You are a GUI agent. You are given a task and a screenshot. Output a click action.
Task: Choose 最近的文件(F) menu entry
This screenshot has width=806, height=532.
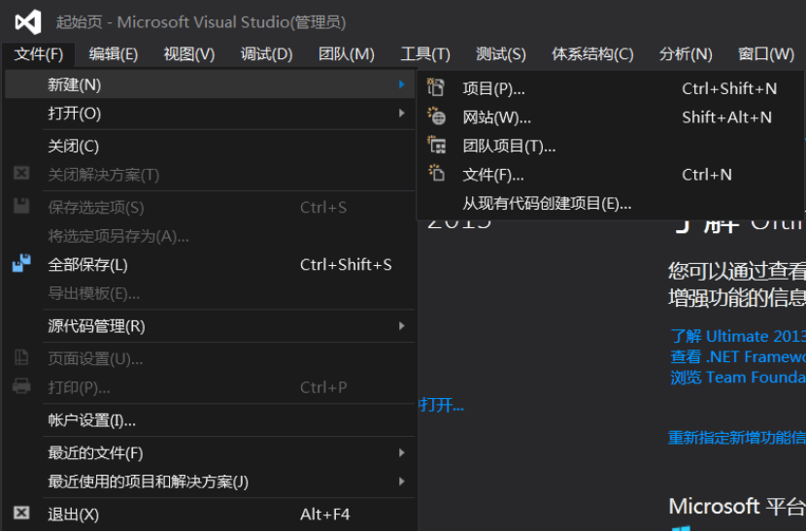tap(210, 452)
